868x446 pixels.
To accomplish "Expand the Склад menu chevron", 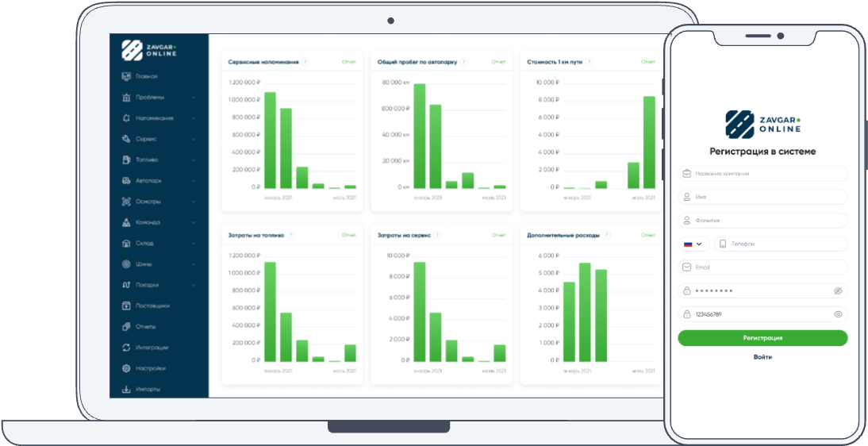I will point(194,243).
